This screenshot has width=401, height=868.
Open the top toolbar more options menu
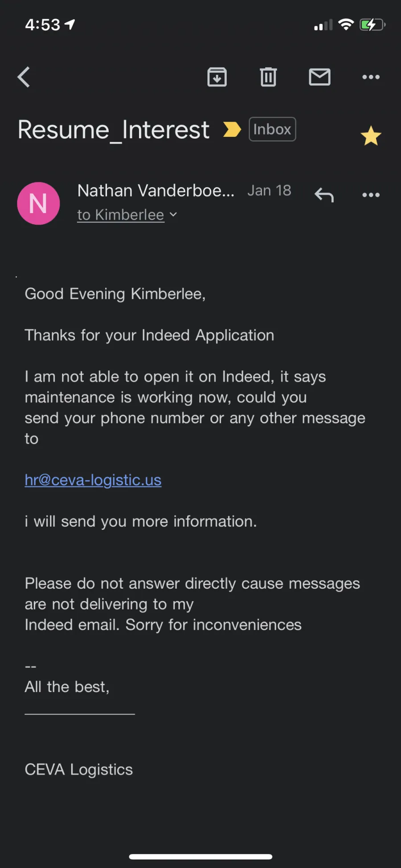[x=371, y=77]
